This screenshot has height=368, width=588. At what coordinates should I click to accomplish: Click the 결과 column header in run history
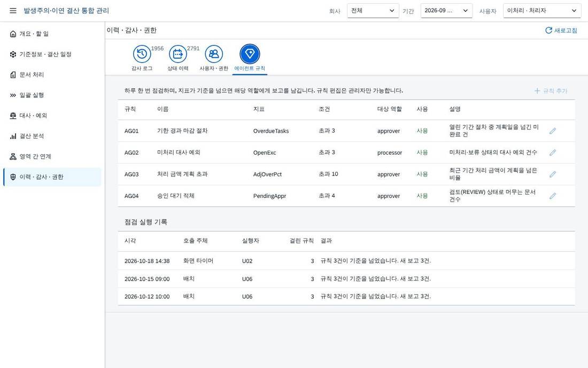tap(326, 241)
